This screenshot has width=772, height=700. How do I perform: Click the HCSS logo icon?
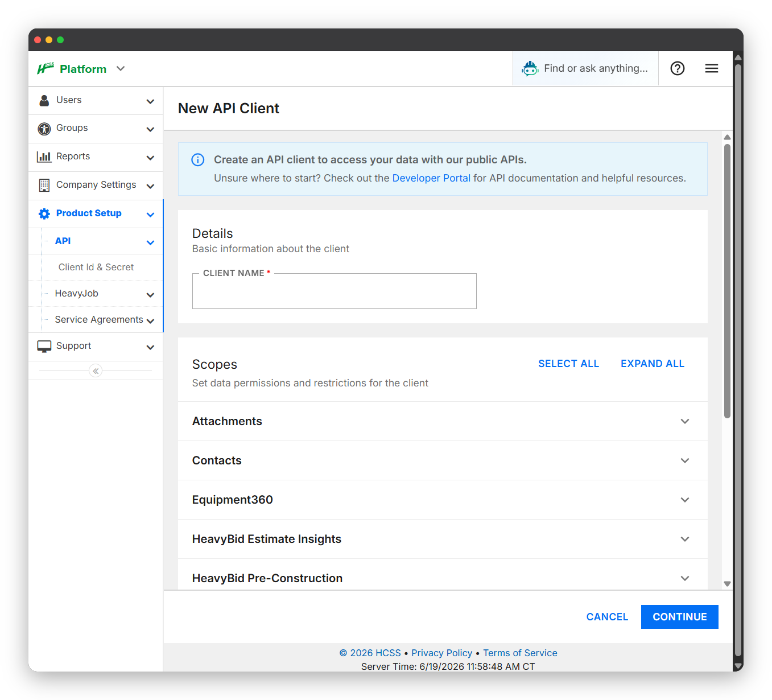click(x=46, y=68)
